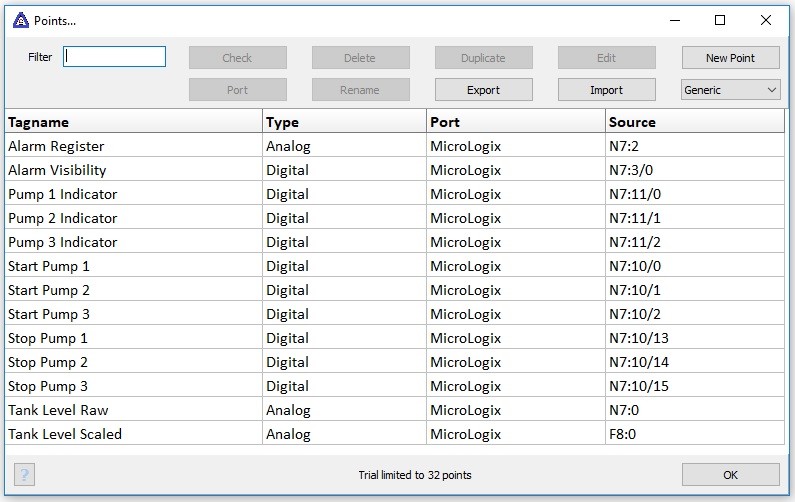Open the Generic dropdown

[730, 90]
